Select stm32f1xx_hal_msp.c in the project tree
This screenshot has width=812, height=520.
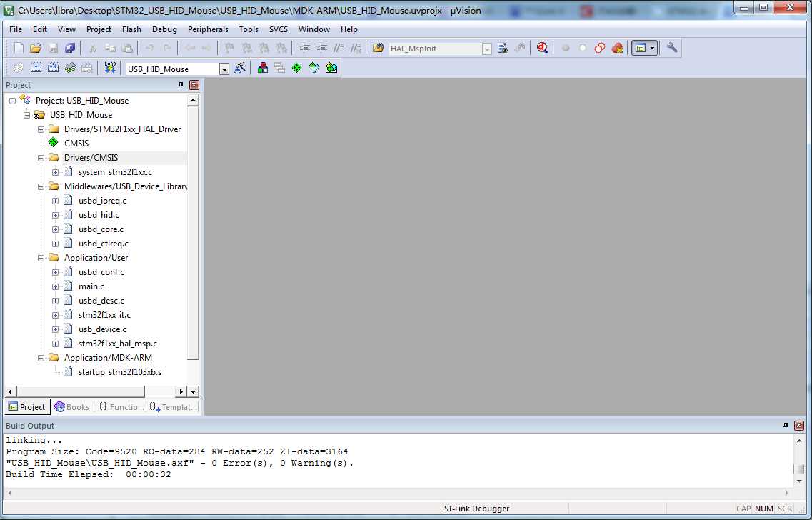tap(118, 344)
